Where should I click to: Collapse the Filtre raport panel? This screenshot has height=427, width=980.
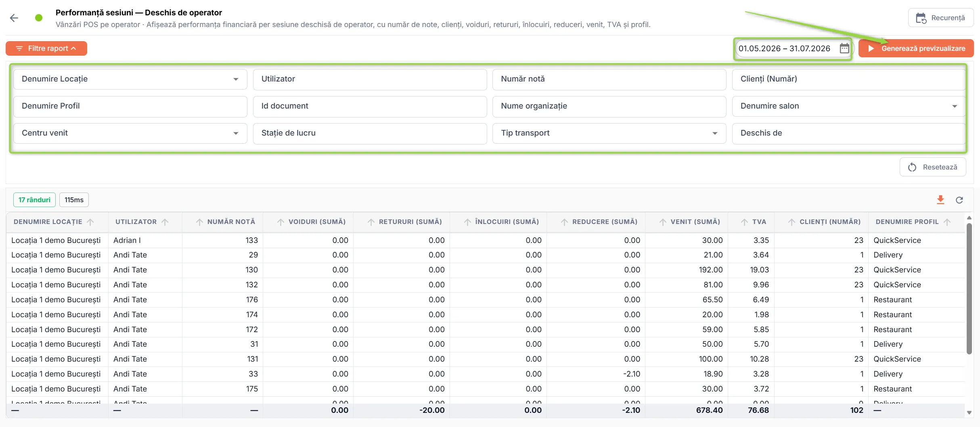click(46, 48)
